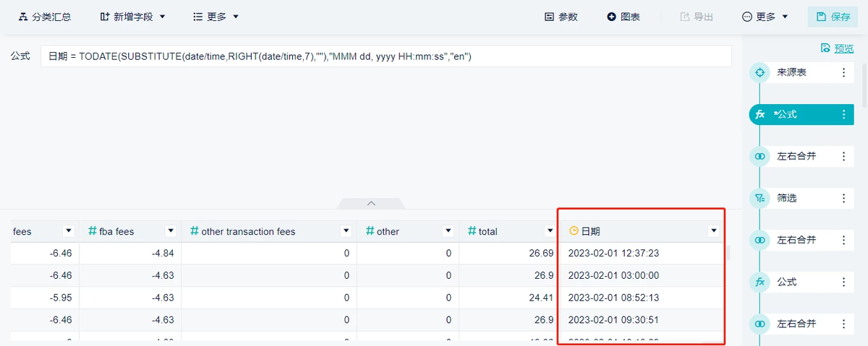Click other transaction fees number-type icon
This screenshot has height=346, width=868.
194,231
